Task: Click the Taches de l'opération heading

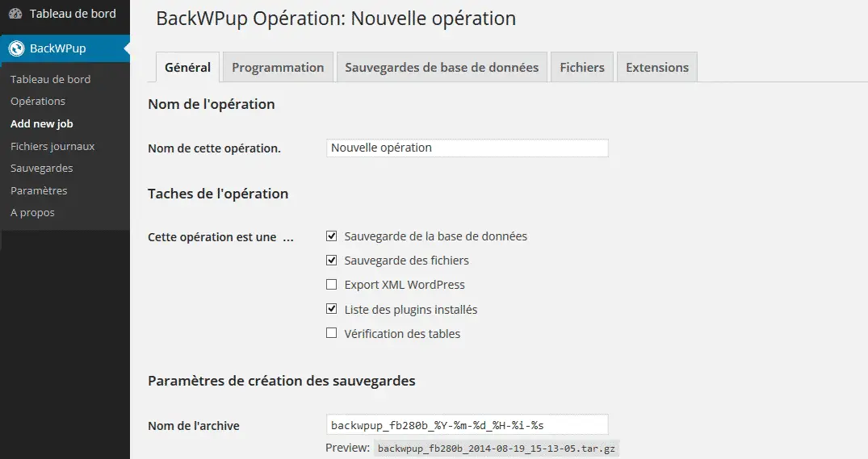Action: (x=218, y=194)
